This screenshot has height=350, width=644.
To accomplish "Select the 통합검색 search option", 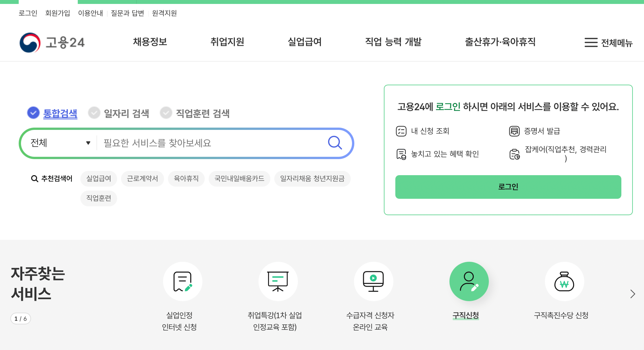I will [33, 113].
